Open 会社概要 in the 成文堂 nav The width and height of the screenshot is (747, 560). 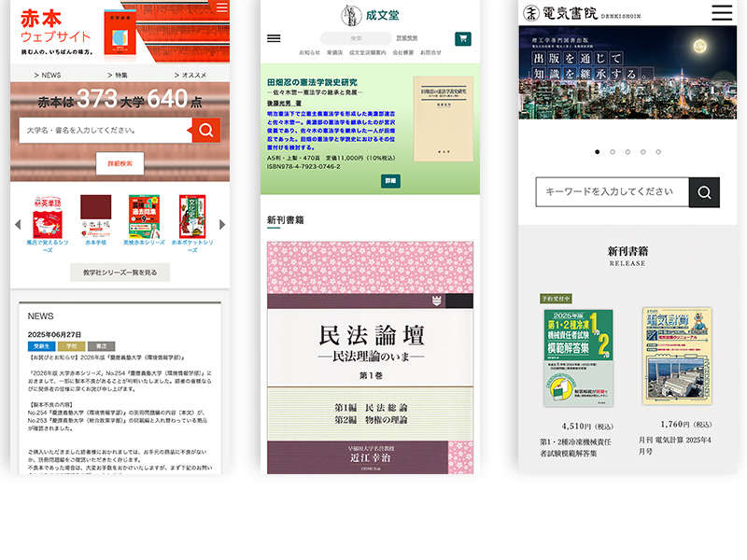click(x=403, y=52)
